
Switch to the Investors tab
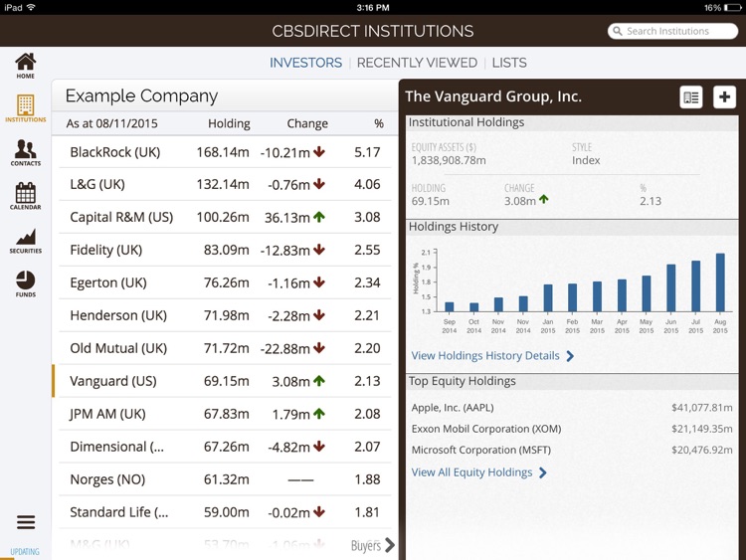point(305,63)
